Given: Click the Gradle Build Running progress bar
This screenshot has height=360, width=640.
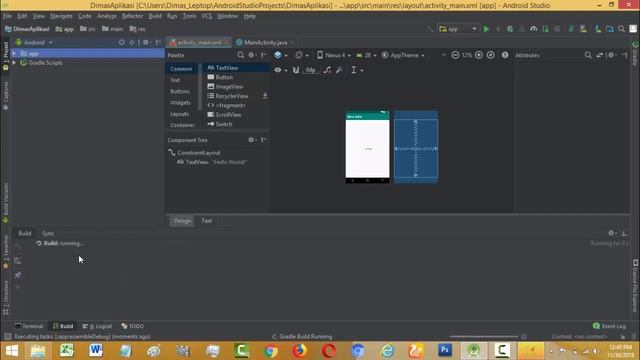Looking at the screenshot, I should [484, 336].
